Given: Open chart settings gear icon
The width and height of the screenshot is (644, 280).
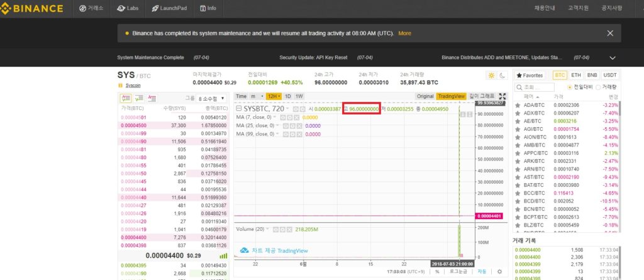Looking at the screenshot, I should (x=499, y=272).
